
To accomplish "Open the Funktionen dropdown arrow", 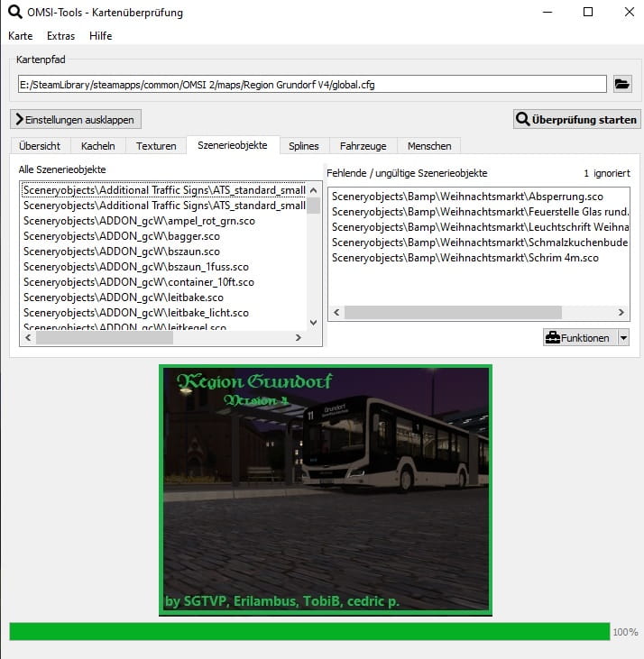I will tap(623, 337).
